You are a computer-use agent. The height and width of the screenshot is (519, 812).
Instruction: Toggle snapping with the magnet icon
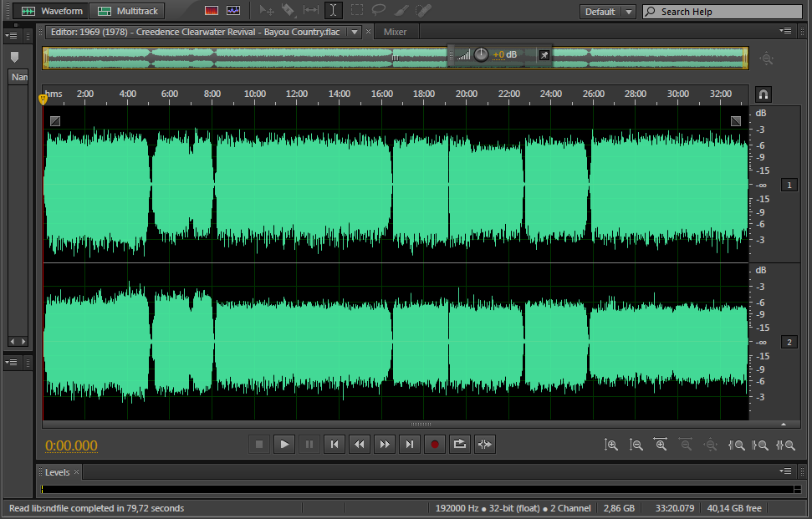tap(763, 94)
